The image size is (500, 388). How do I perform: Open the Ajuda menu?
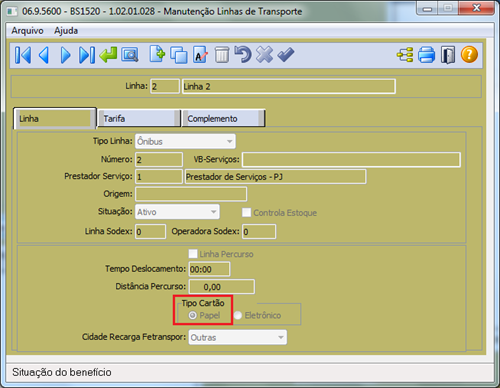click(66, 31)
